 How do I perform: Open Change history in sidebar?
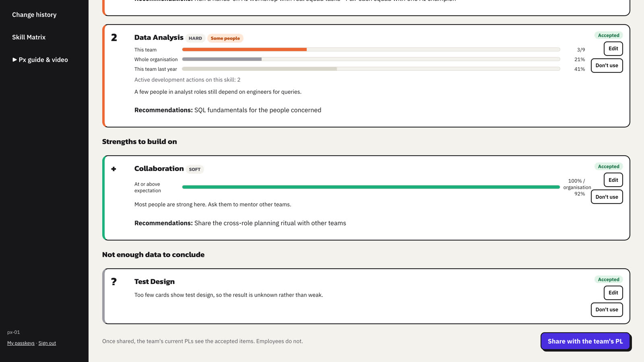pyautogui.click(x=34, y=15)
